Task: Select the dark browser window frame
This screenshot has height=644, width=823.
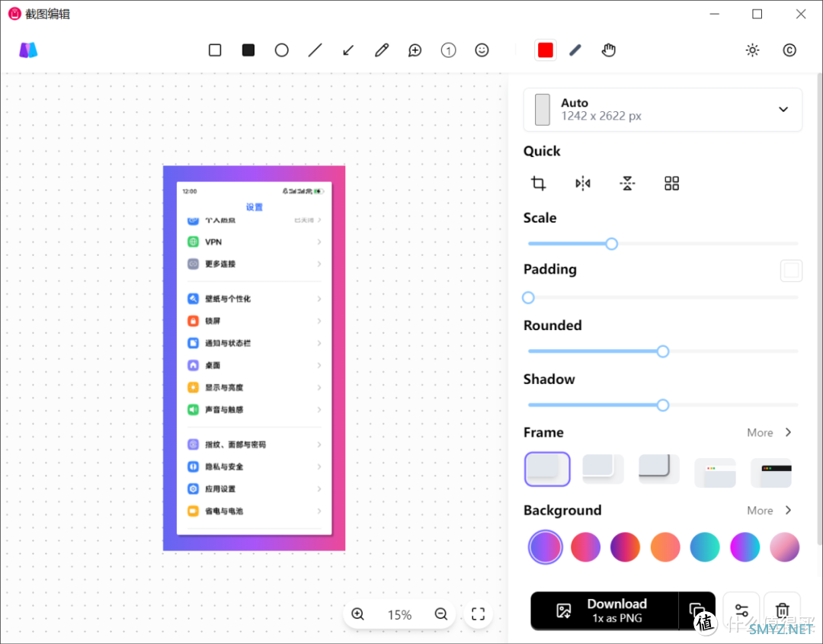Action: [x=771, y=473]
